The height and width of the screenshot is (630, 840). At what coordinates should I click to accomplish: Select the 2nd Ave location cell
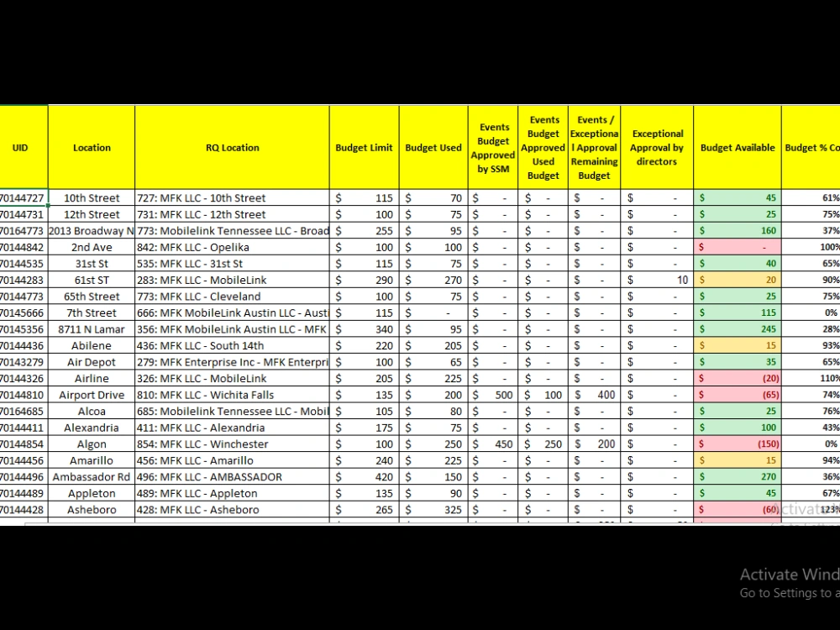[x=92, y=247]
